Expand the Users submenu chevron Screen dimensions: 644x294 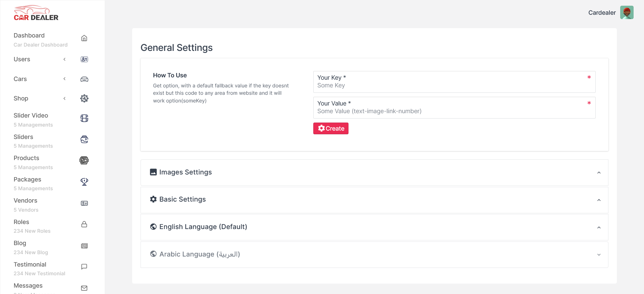coord(64,59)
